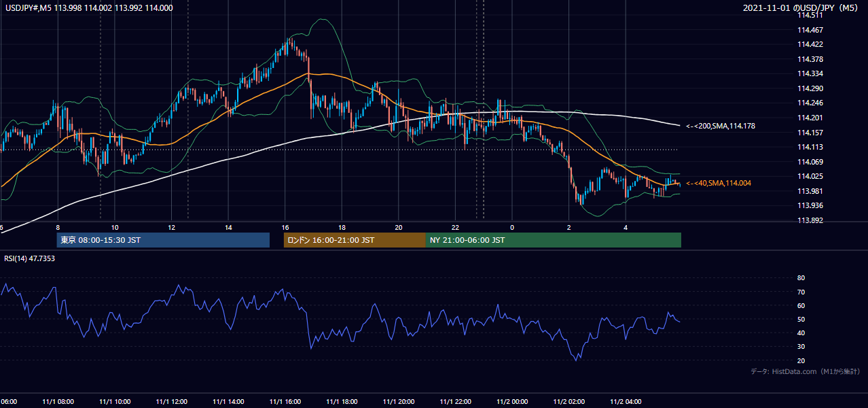Click hour tick 8 under price chart
Image resolution: width=868 pixels, height=408 pixels.
click(x=58, y=228)
